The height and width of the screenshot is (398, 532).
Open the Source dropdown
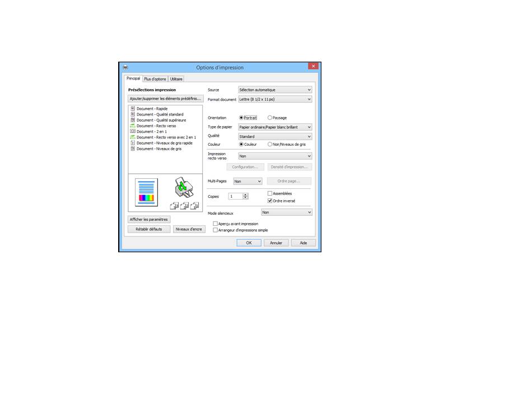click(x=275, y=90)
